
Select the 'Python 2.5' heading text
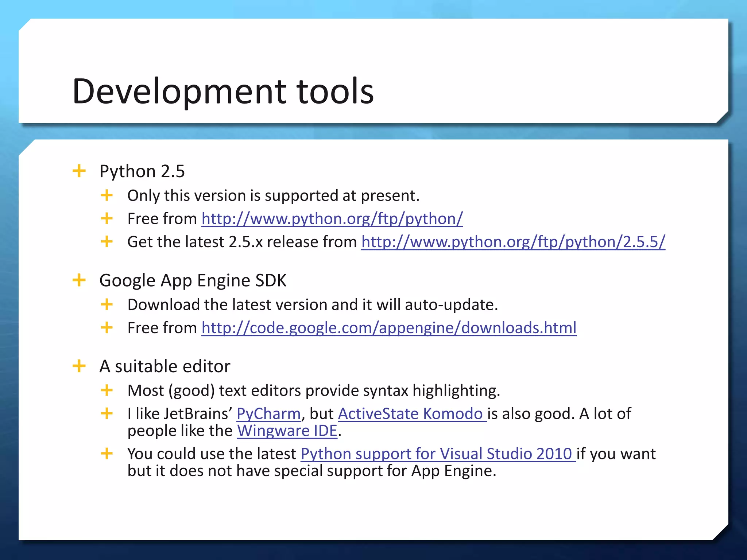coord(142,171)
